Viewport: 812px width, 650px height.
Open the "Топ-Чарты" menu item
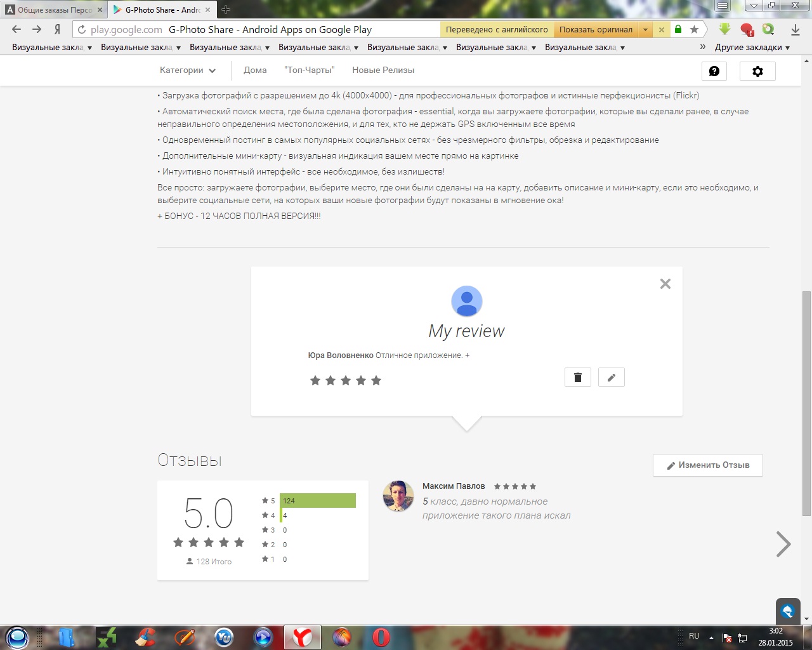pos(310,70)
